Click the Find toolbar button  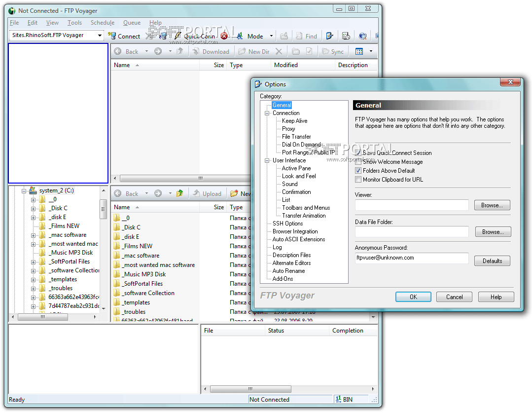click(306, 36)
